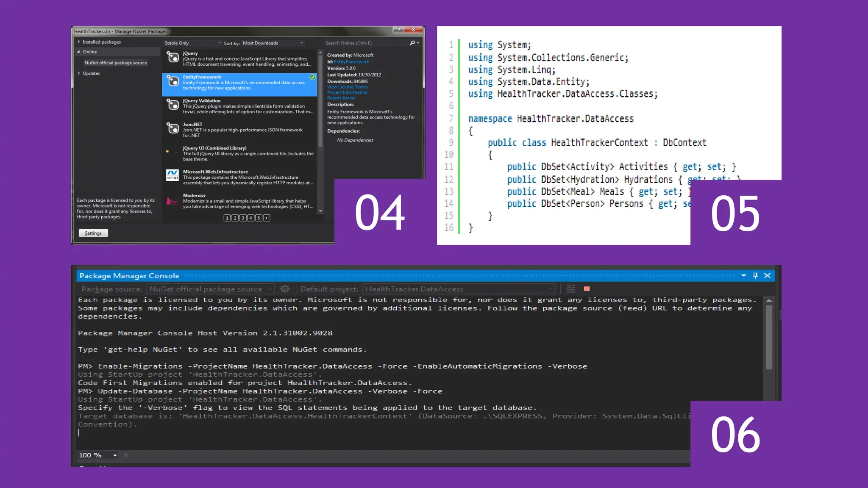Click the Microsoft.Web.Infrastructure ASP.NET icon
Viewport: 868px width, 488px height.
coord(172,175)
